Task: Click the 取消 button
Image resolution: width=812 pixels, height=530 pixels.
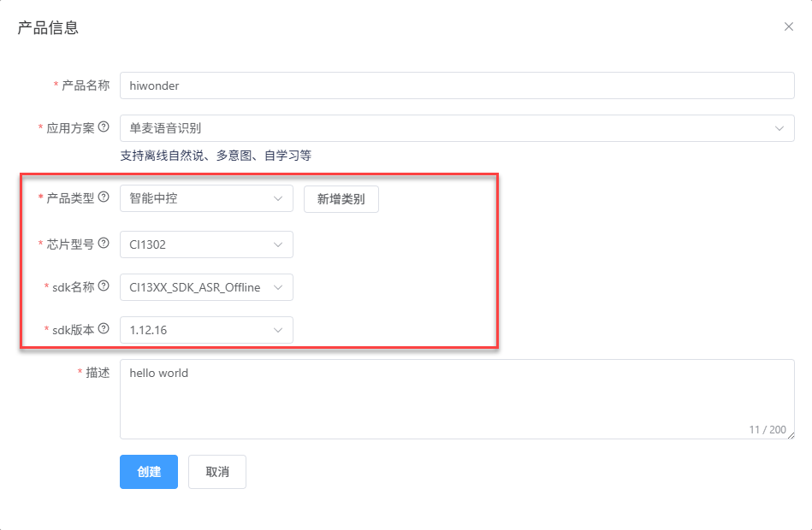Action: click(216, 472)
